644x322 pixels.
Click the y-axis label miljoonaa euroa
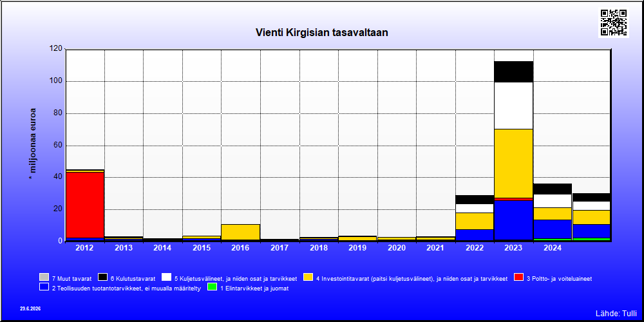point(32,144)
